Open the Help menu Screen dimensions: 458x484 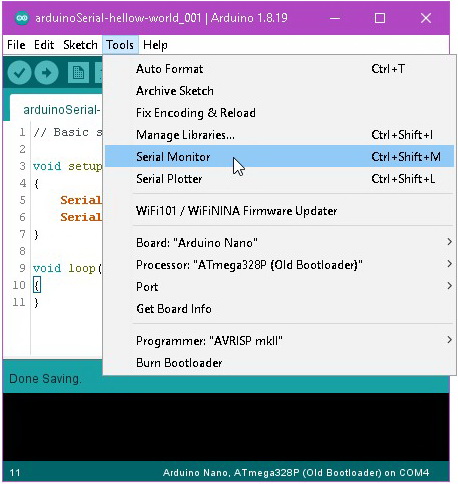pos(155,45)
